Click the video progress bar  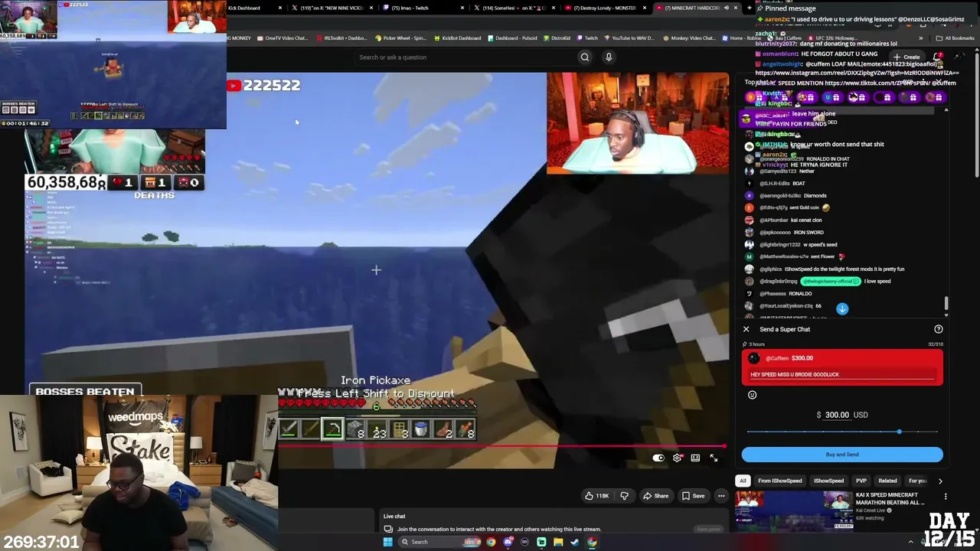point(501,445)
